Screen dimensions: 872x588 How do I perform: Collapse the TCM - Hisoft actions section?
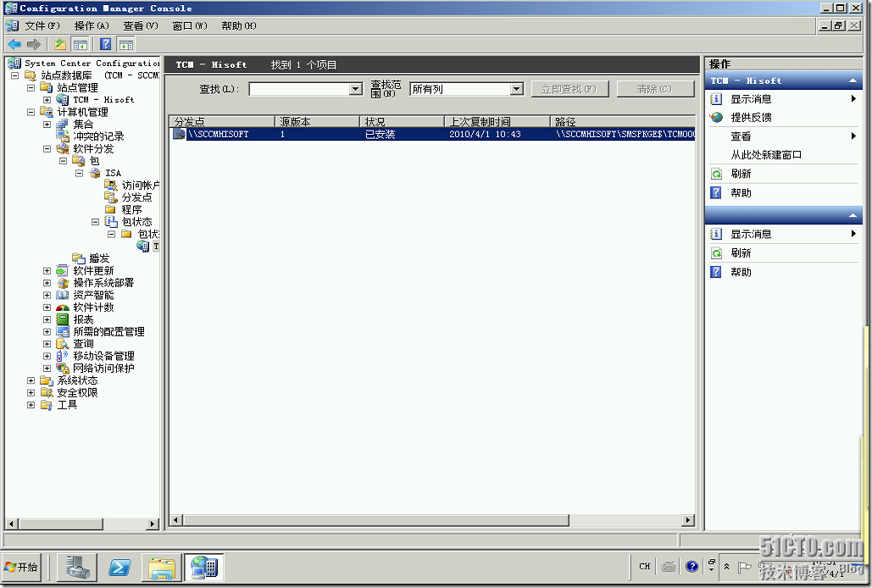click(853, 81)
